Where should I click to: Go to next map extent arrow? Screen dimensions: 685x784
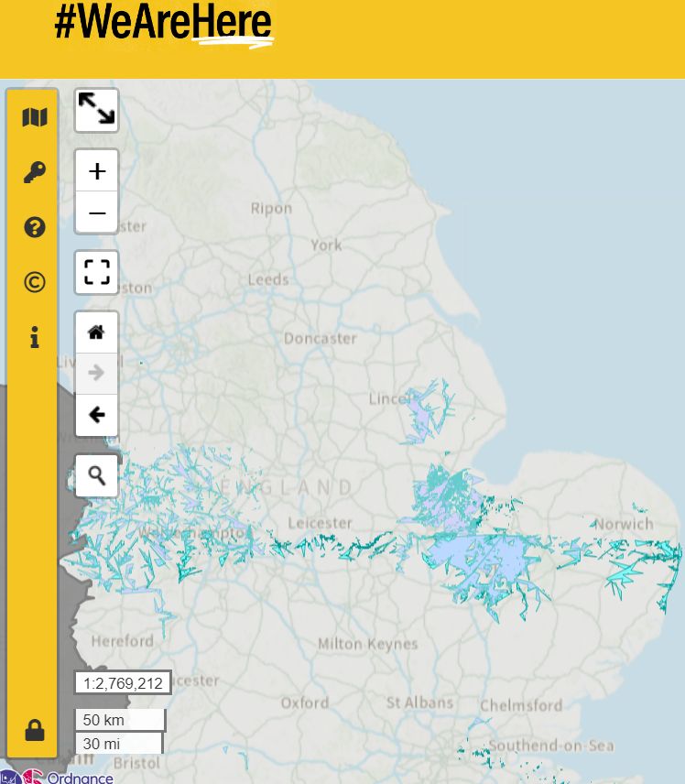pos(96,373)
